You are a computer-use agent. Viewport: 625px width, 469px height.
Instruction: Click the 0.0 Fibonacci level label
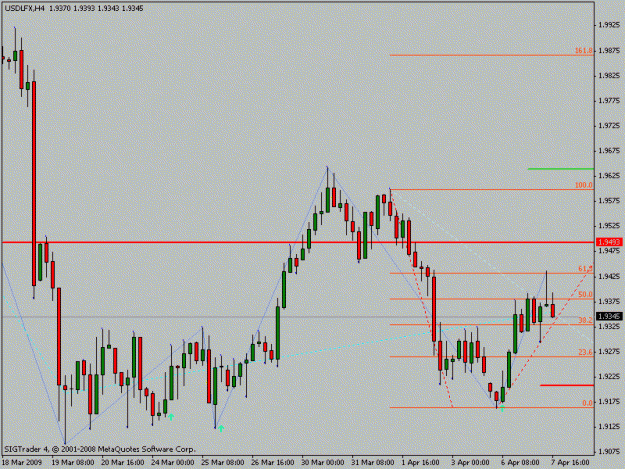pyautogui.click(x=588, y=403)
